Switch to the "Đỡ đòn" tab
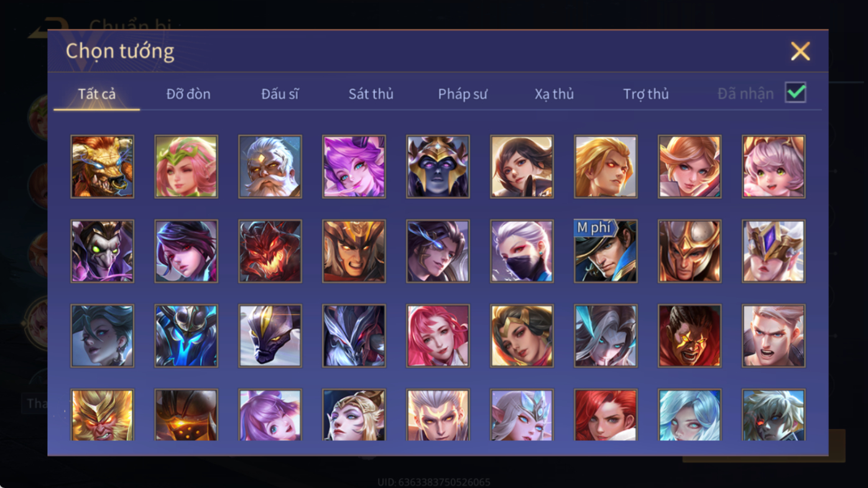Viewport: 868px width, 488px height. (188, 94)
